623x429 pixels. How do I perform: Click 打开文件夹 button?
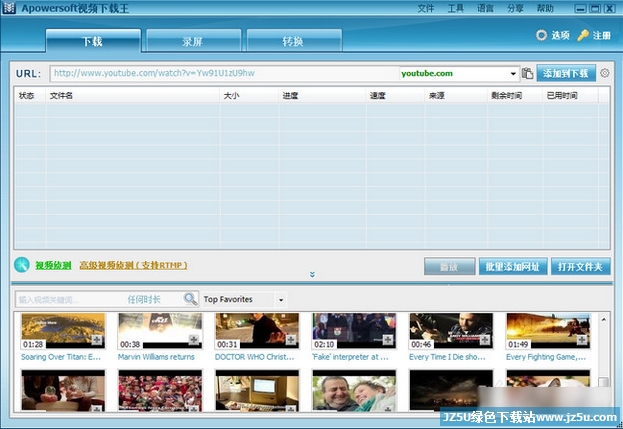580,267
